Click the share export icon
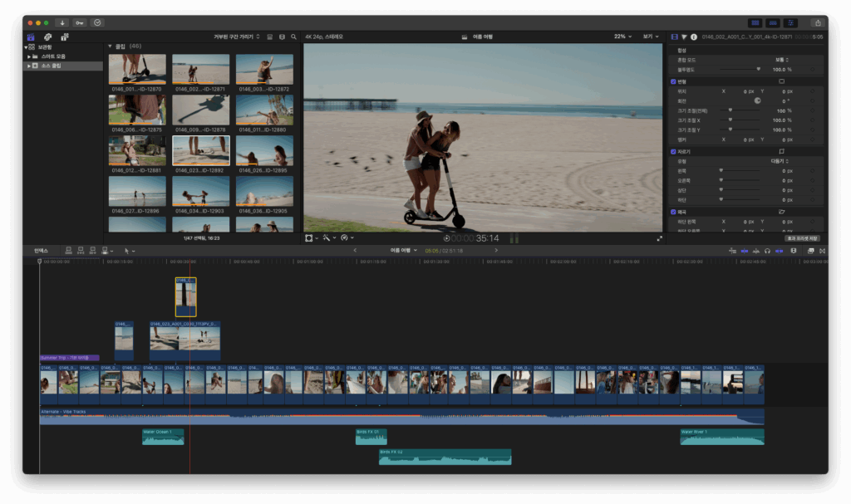851x504 pixels. pyautogui.click(x=818, y=22)
